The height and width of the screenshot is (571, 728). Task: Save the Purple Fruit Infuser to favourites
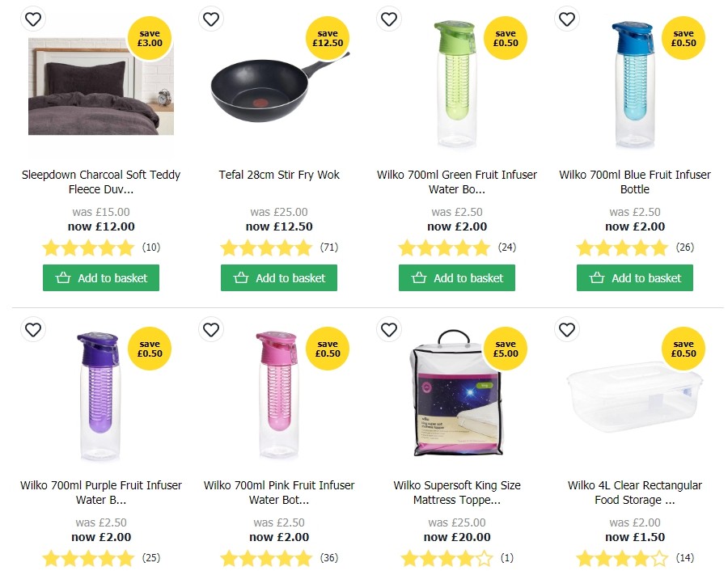pos(33,330)
